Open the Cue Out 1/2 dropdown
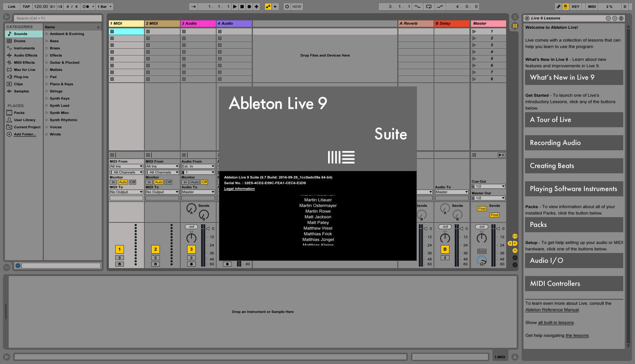635x364 pixels. pos(488,186)
